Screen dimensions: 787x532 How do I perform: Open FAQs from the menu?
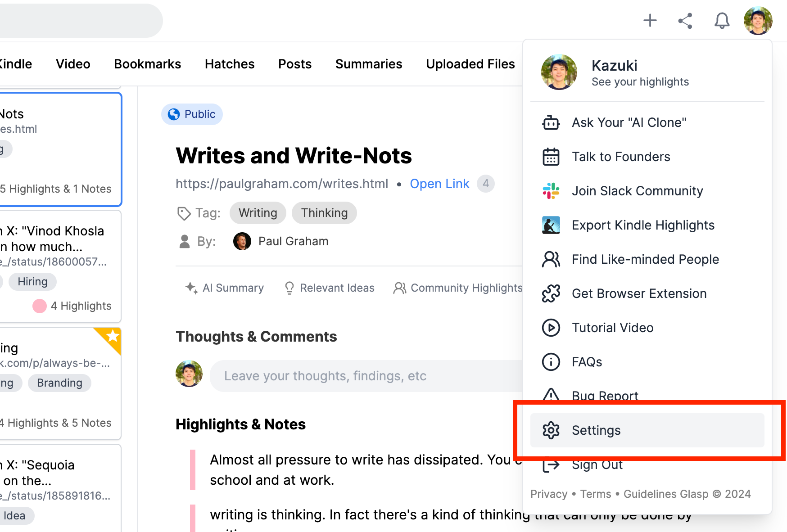647,362
